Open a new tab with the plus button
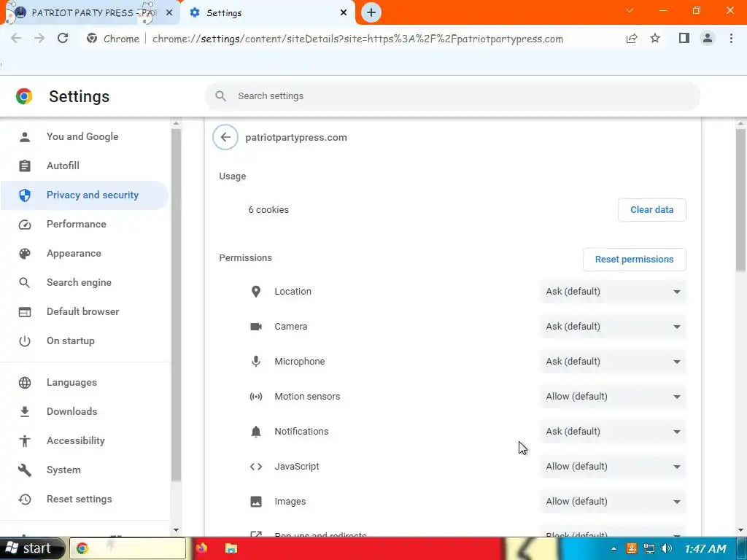The width and height of the screenshot is (747, 560). click(x=371, y=13)
